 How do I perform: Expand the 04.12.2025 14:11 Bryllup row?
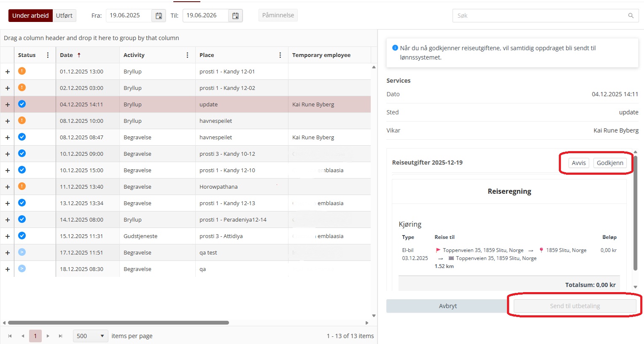pyautogui.click(x=8, y=105)
